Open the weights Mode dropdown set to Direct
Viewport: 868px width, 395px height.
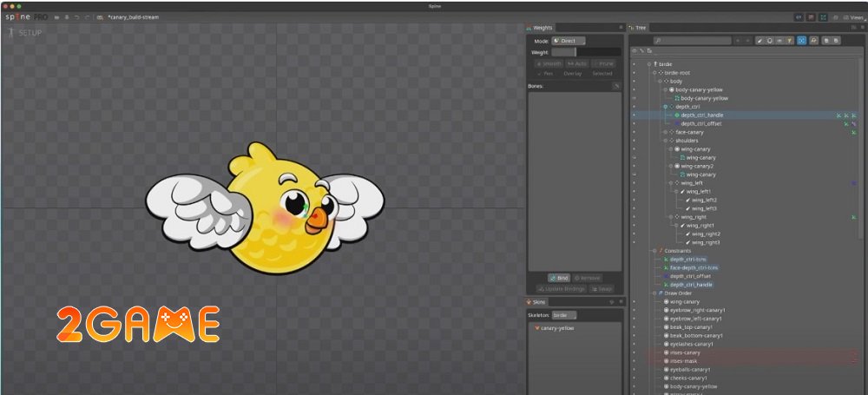(x=569, y=41)
